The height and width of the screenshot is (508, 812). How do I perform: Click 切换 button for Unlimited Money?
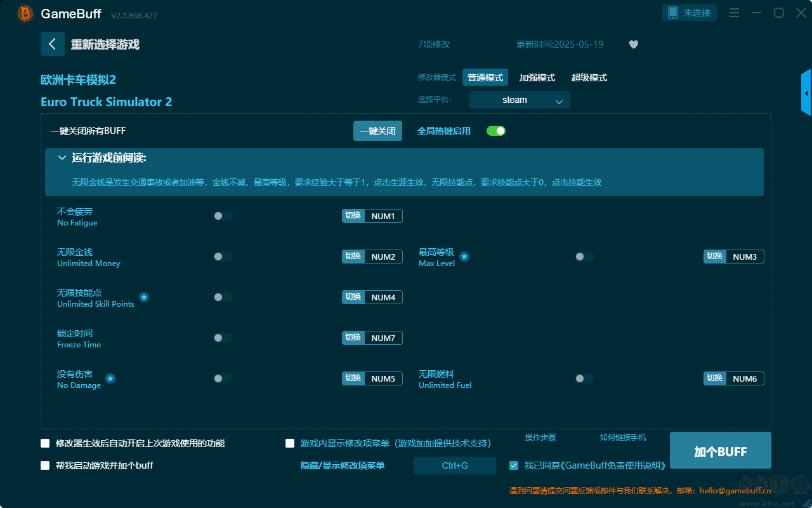tap(353, 257)
